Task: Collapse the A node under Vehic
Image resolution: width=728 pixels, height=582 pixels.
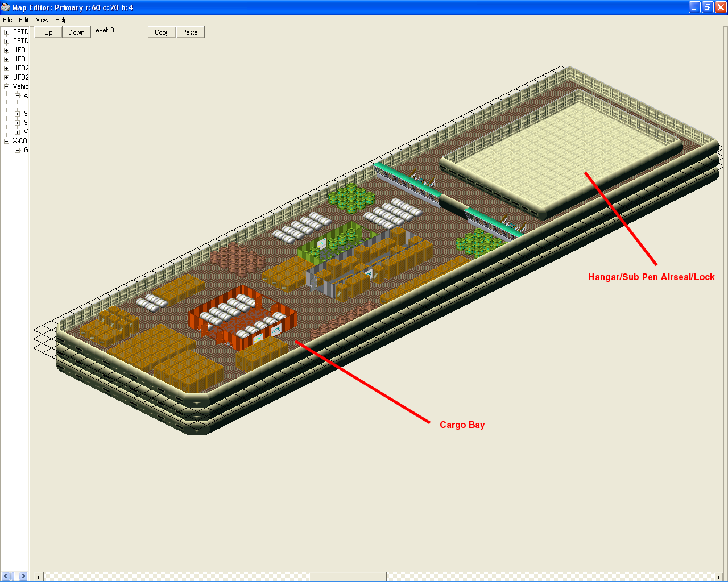Action: point(17,95)
